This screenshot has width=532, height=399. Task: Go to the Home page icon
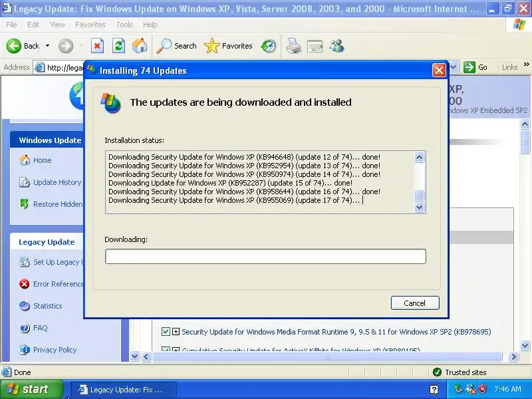pyautogui.click(x=140, y=46)
